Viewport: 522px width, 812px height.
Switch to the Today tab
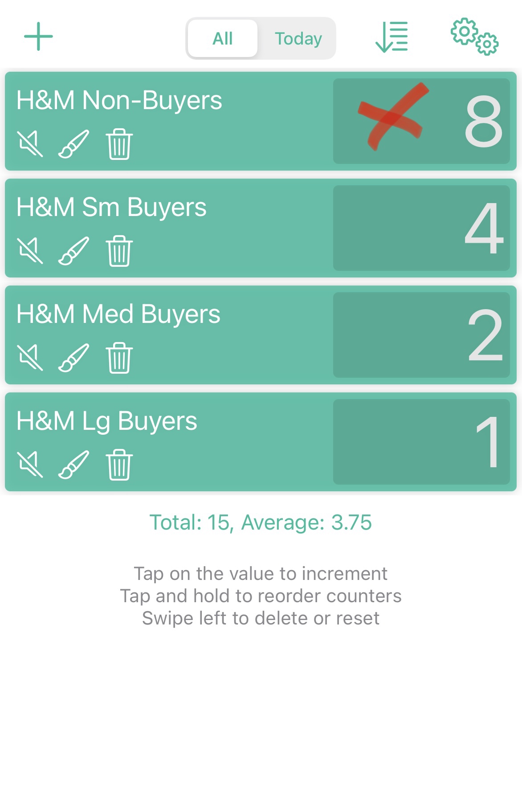tap(298, 39)
